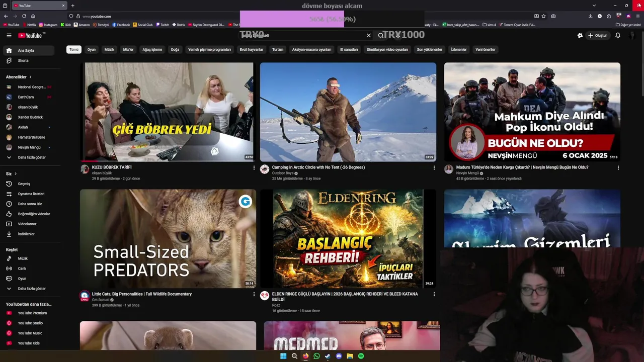
Task: Open menu for Camping in Arctic Circle video
Action: tap(434, 168)
